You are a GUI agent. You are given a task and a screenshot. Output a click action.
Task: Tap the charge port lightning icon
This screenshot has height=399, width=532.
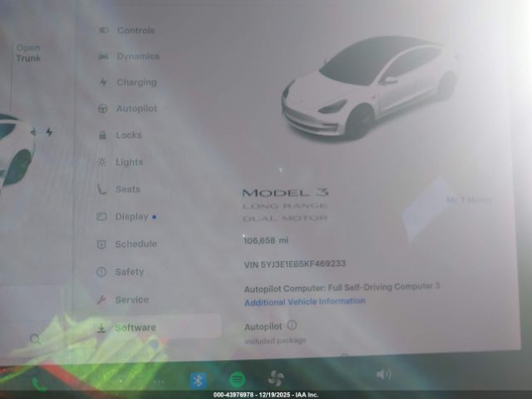(49, 132)
